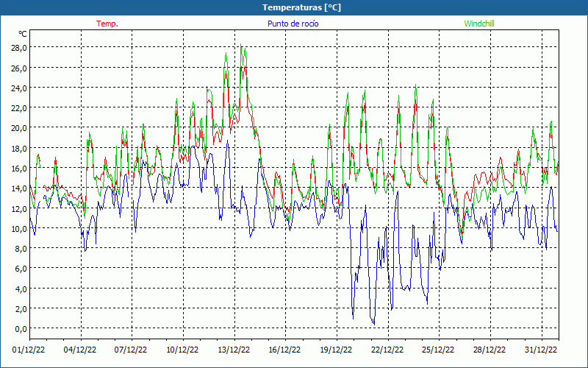Click the 04/12/22 date label
The height and width of the screenshot is (368, 588).
point(80,350)
